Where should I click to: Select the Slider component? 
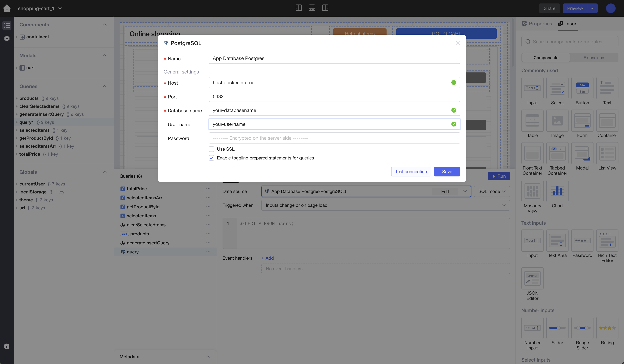click(557, 328)
